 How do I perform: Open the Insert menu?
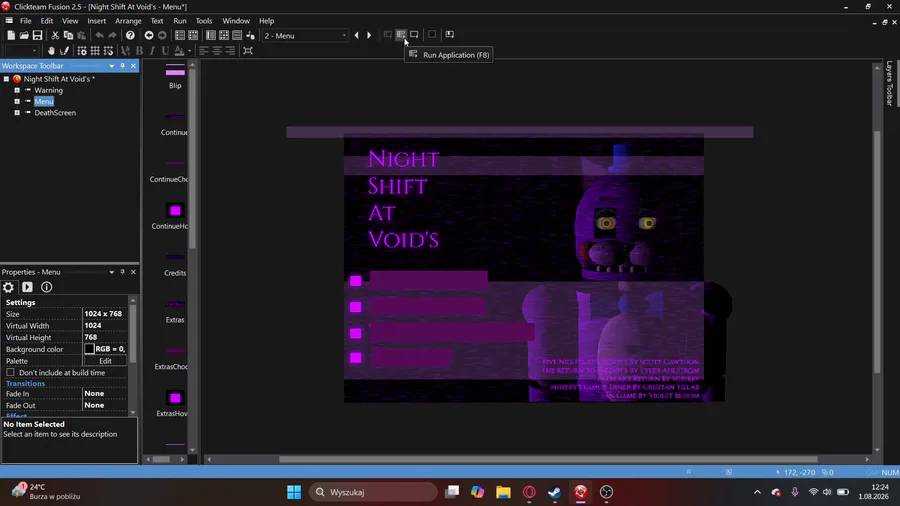point(96,21)
